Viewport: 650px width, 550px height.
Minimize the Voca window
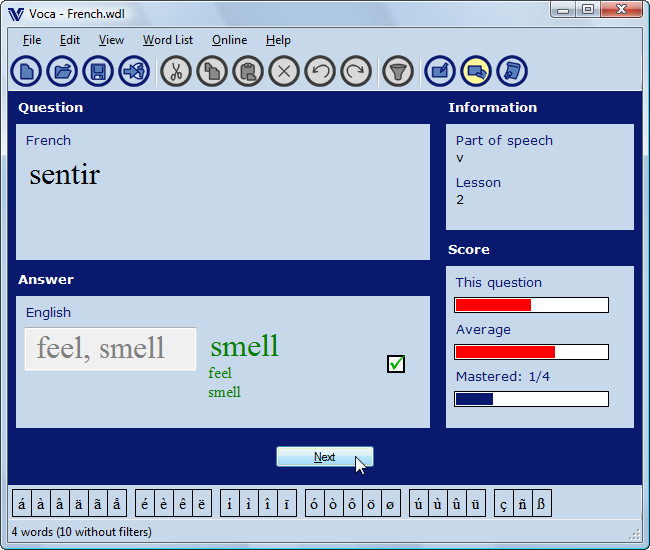coord(563,10)
